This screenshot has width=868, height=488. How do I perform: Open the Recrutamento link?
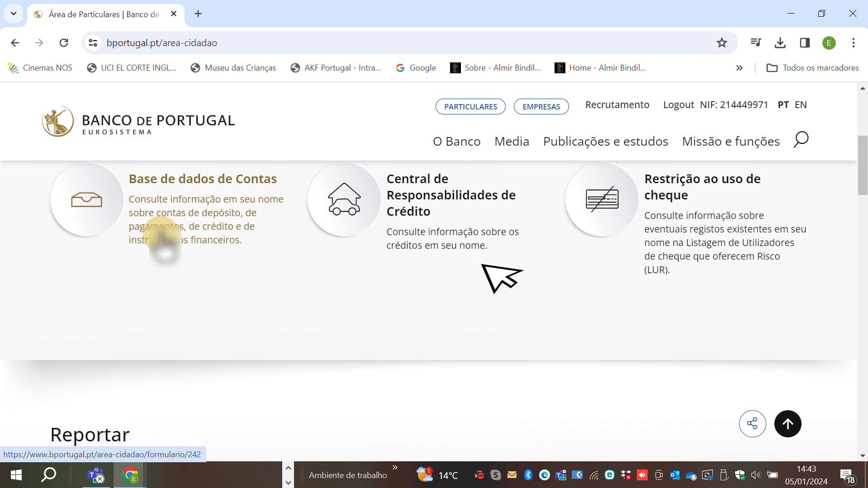pos(617,105)
